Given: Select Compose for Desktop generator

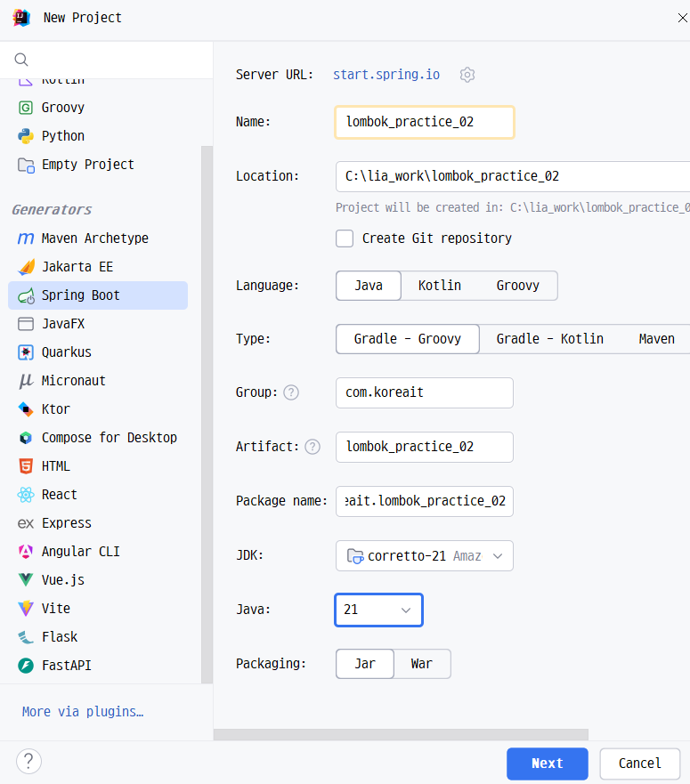Looking at the screenshot, I should point(98,438).
